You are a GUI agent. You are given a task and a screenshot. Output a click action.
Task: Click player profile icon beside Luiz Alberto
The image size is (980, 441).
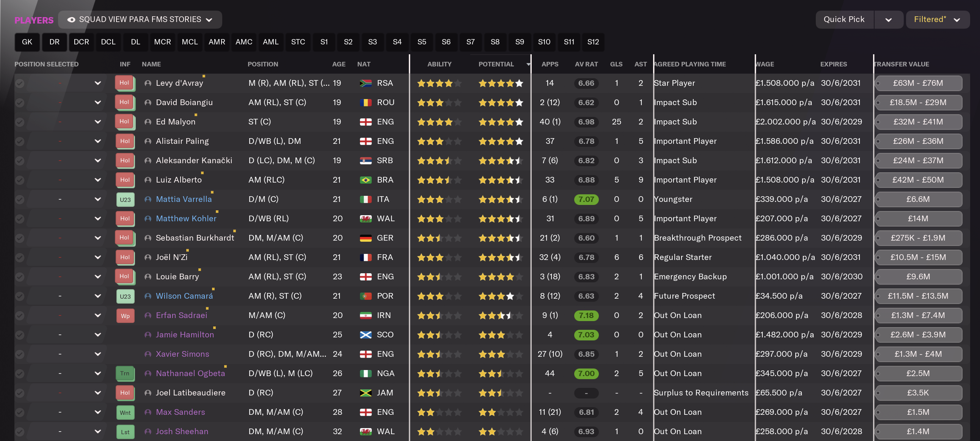tap(148, 180)
